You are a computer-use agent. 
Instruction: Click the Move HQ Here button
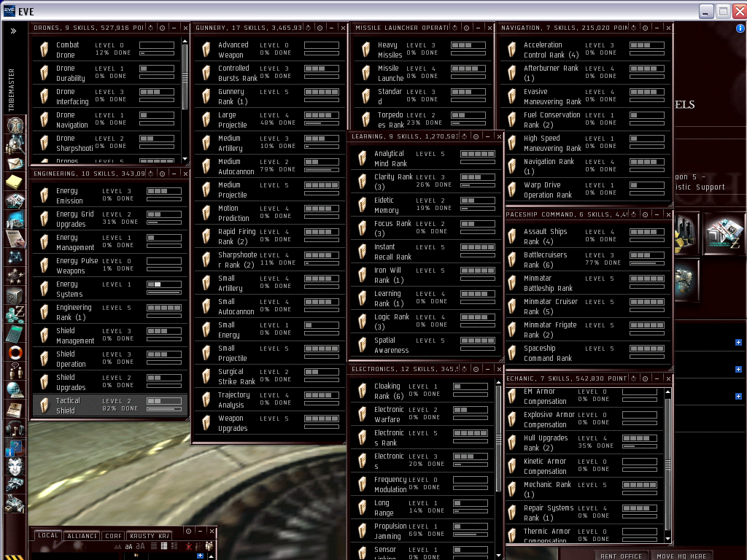pos(681,556)
